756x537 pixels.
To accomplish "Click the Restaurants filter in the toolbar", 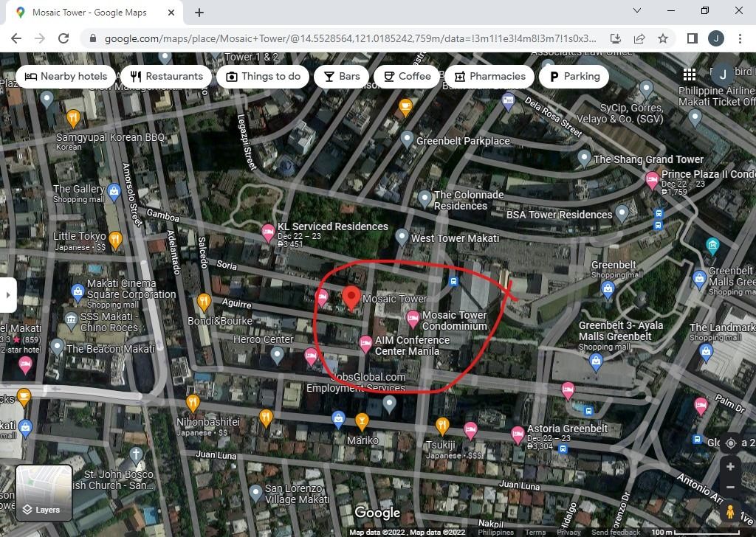I will pos(166,76).
